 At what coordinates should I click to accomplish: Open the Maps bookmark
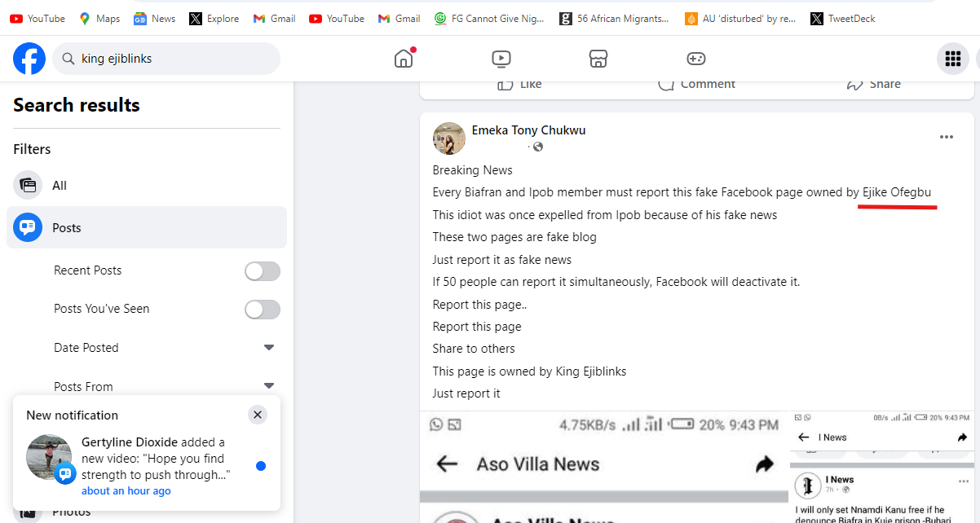(x=99, y=18)
